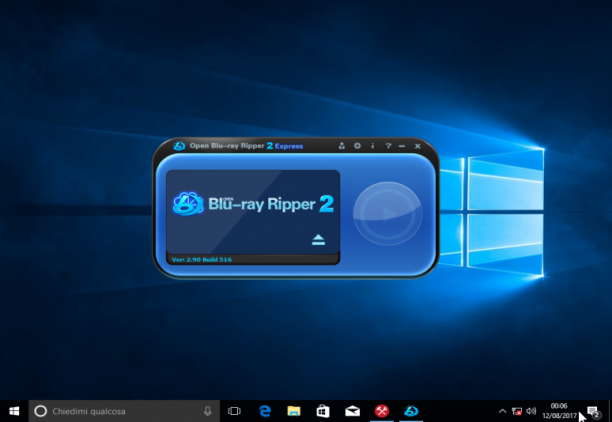Open the settings gear in Blu-ray Ripper

tap(357, 146)
